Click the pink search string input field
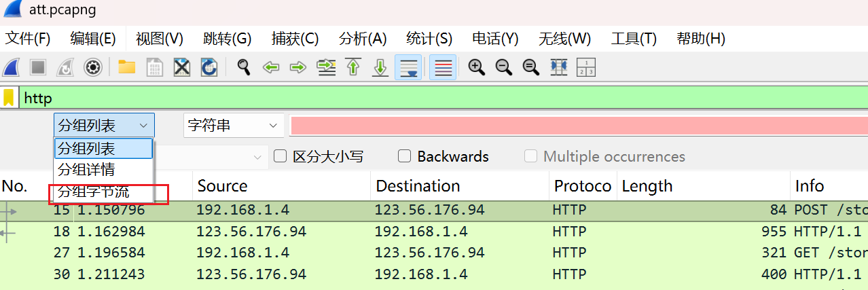868x290 pixels. click(x=579, y=126)
